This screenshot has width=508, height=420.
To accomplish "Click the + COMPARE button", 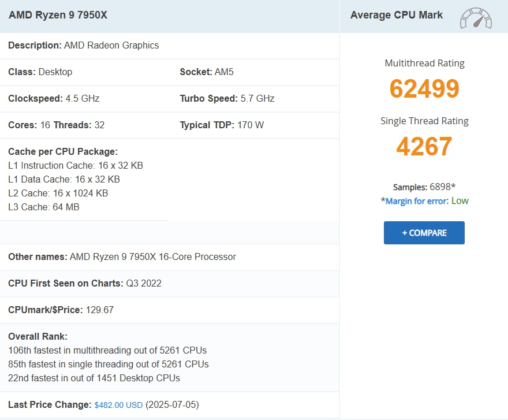I will [424, 233].
